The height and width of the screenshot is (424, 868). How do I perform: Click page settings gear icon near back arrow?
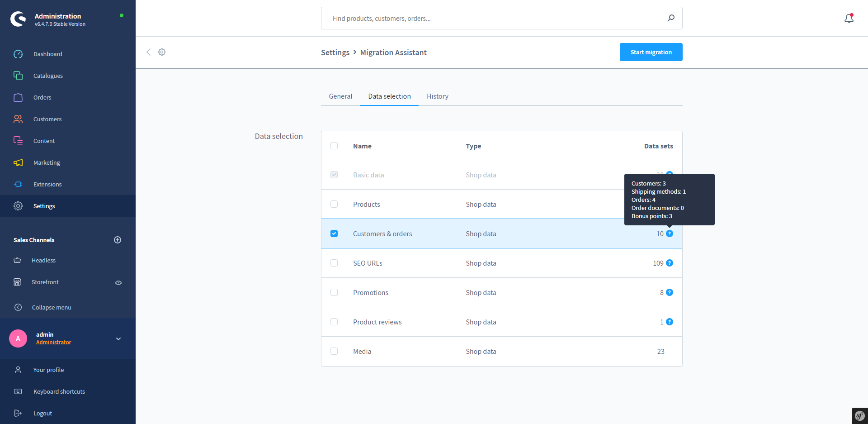(162, 52)
